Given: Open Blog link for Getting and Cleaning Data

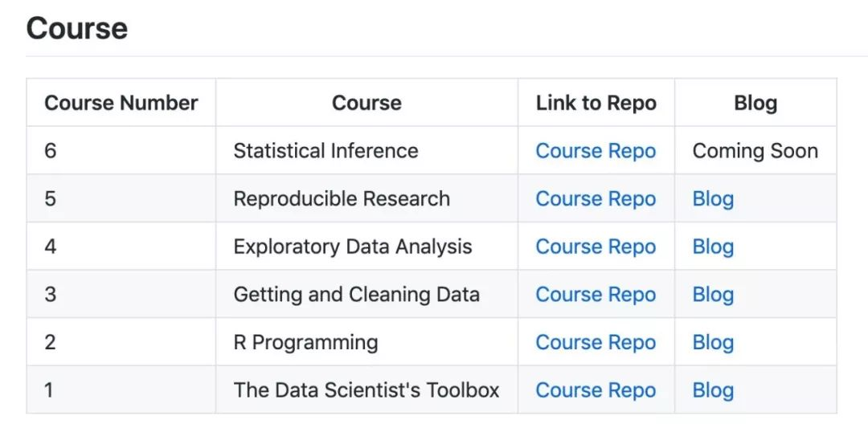Looking at the screenshot, I should click(x=713, y=295).
